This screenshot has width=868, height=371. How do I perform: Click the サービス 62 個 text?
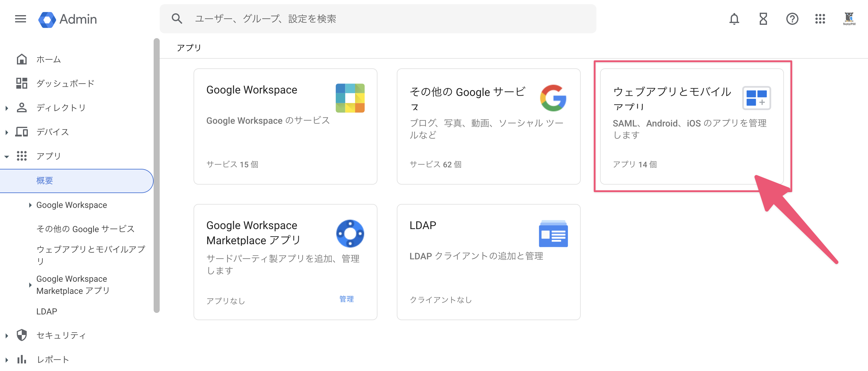point(435,164)
